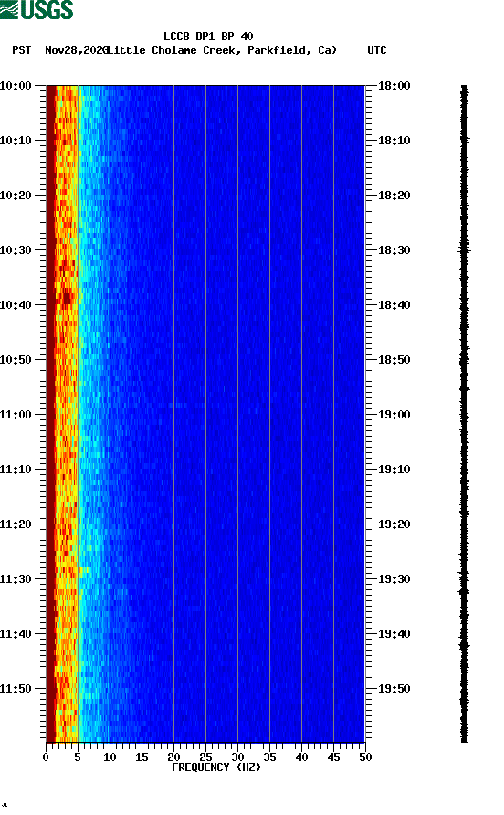Click the 'UTC' timezone label
Image resolution: width=504 pixels, height=815 pixels.
pos(377,50)
